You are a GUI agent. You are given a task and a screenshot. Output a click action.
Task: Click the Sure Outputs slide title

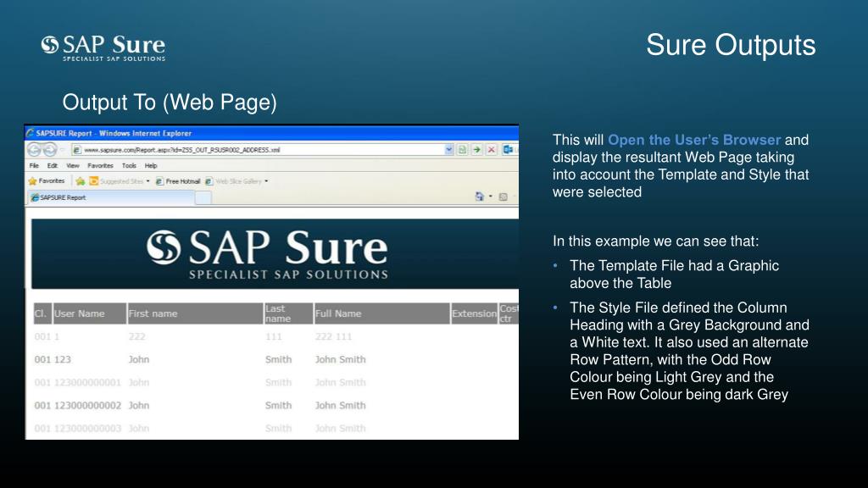(731, 45)
